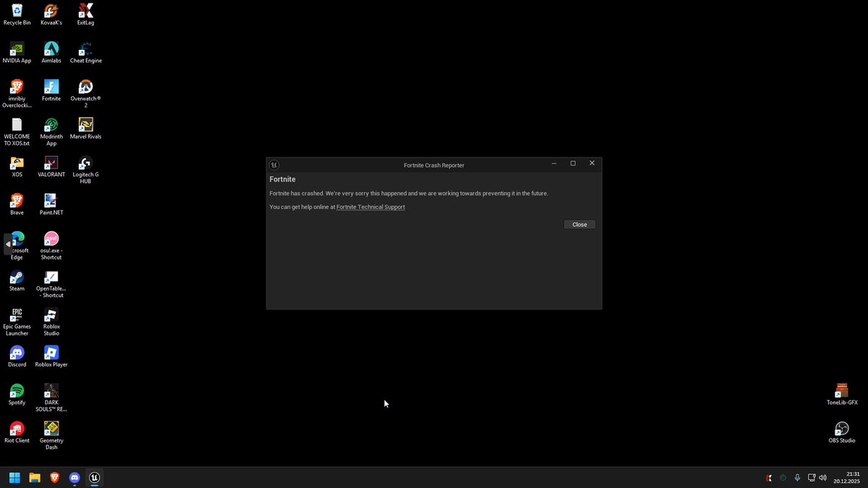Select the Recycle Bin desktop icon
The image size is (868, 488).
17,14
